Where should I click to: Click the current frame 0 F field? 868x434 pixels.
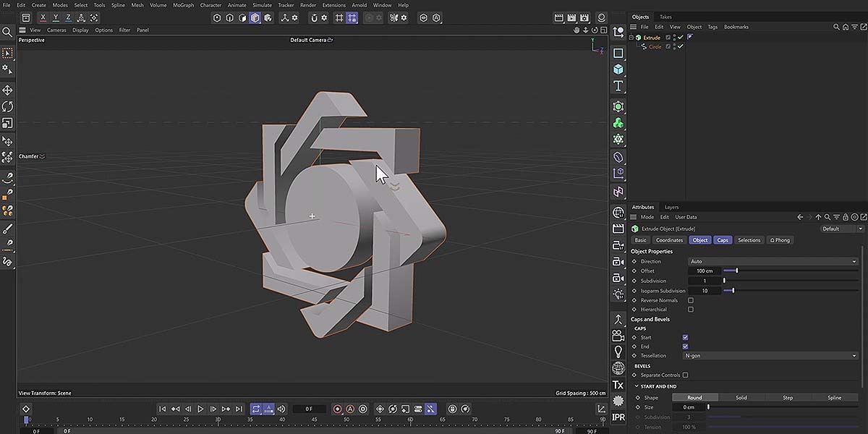pyautogui.click(x=309, y=409)
